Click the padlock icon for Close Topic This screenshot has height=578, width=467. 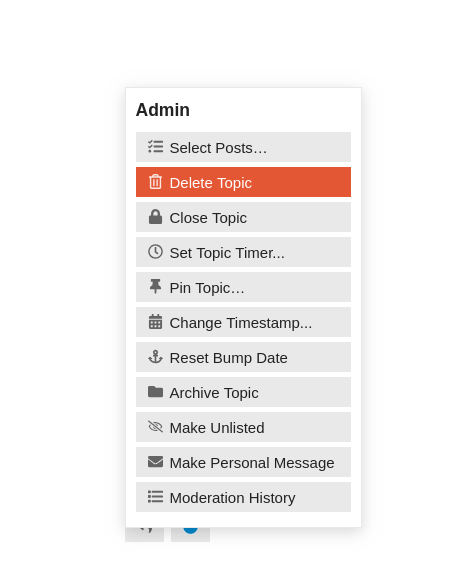(155, 217)
